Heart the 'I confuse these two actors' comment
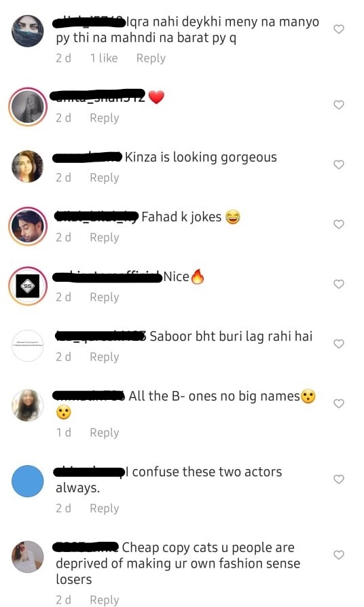This screenshot has height=607, width=364. [339, 479]
